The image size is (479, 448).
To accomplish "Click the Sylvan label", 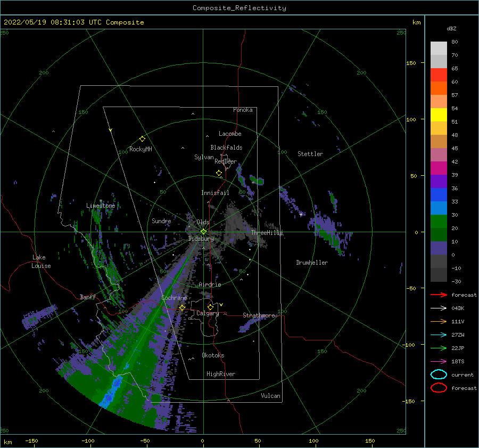I will point(204,157).
